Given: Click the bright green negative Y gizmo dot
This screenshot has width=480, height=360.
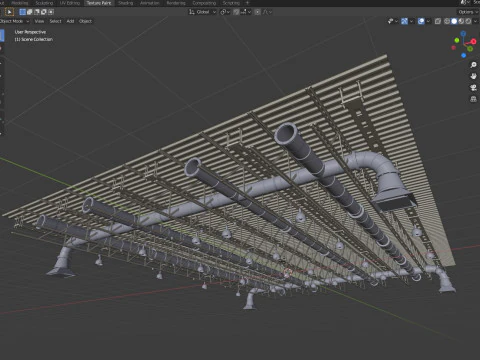Looking at the screenshot, I should [x=457, y=40].
